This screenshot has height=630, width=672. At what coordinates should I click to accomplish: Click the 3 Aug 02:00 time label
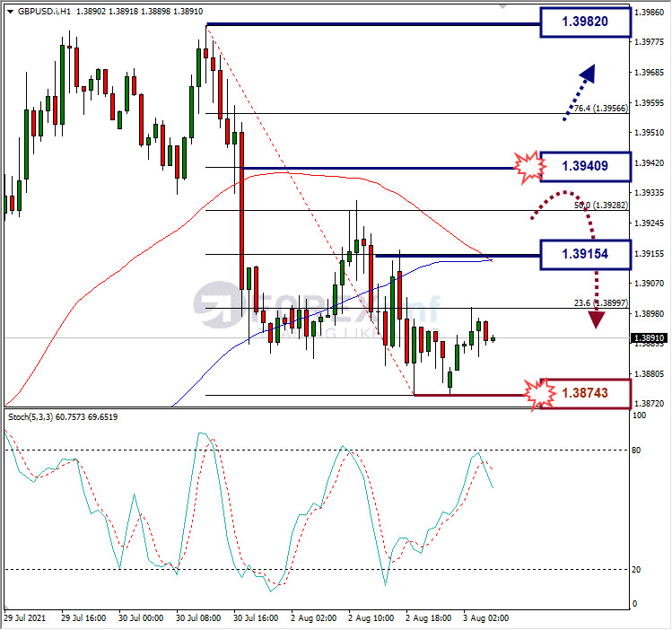click(x=486, y=618)
